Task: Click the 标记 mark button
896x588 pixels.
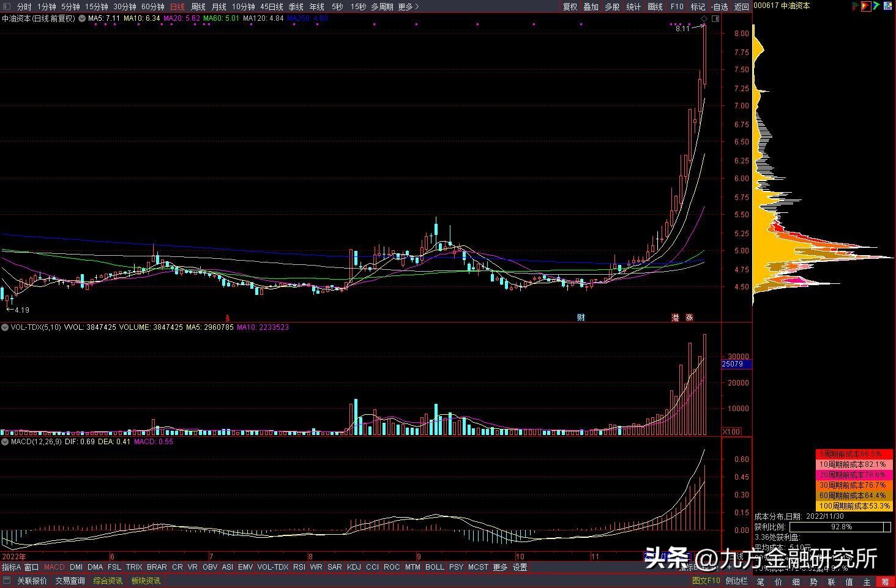Action: [x=698, y=7]
